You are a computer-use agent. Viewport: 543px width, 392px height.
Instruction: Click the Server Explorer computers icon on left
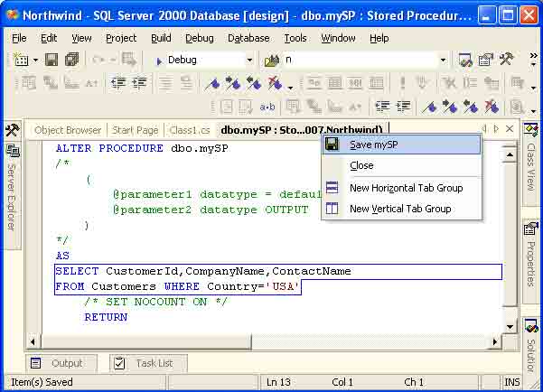coord(13,151)
